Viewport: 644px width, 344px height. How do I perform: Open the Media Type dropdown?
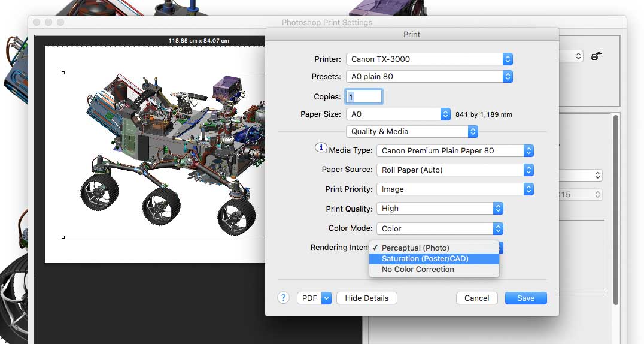(455, 150)
